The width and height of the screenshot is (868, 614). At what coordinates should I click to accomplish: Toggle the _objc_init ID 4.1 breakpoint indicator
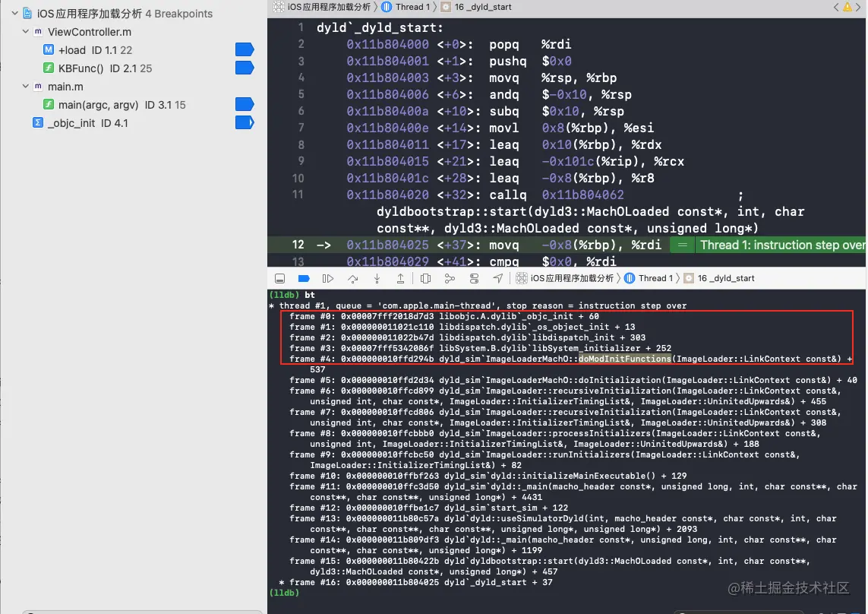[x=244, y=122]
